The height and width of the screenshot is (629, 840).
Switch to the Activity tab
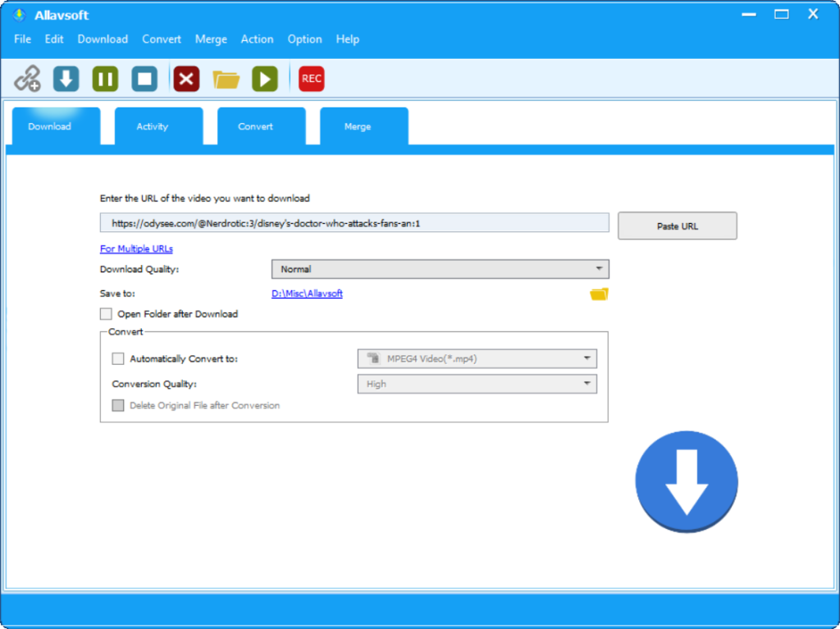click(x=152, y=126)
